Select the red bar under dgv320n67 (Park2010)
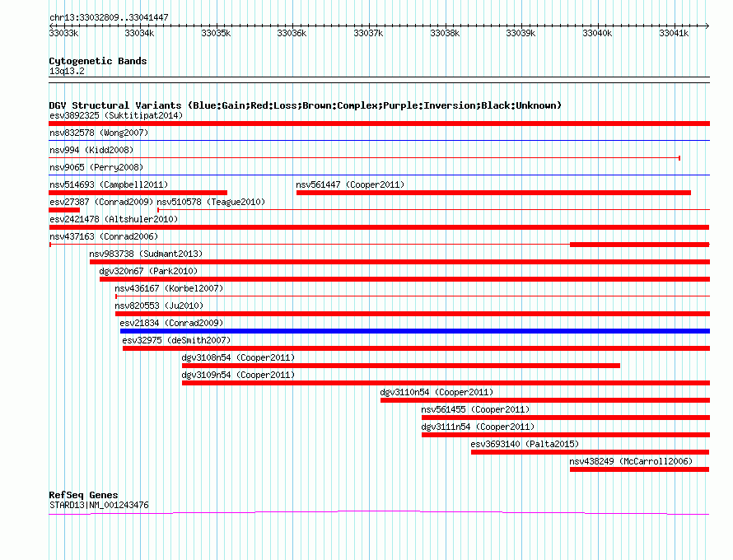The width and height of the screenshot is (733, 560). (405, 279)
